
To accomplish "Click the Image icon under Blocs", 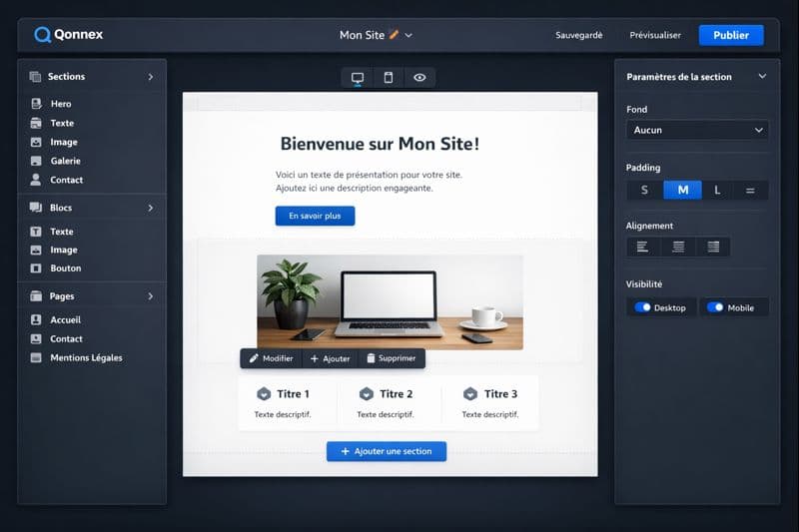I will pyautogui.click(x=36, y=250).
